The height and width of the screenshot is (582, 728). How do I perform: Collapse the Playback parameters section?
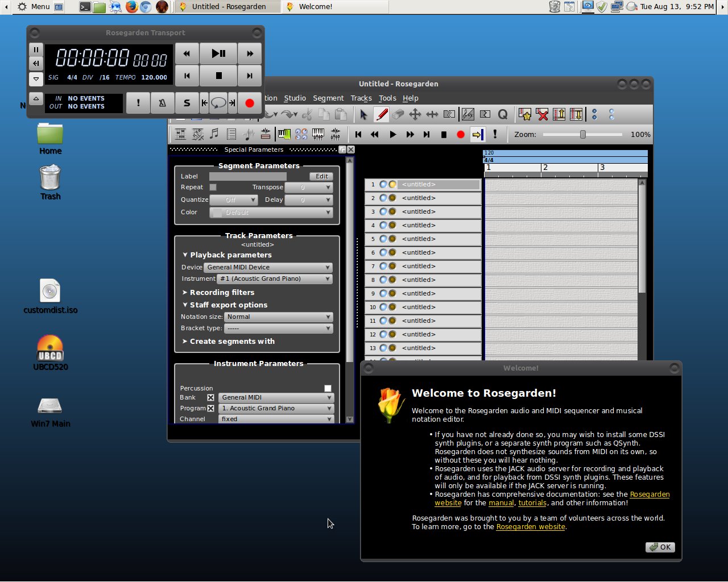185,255
